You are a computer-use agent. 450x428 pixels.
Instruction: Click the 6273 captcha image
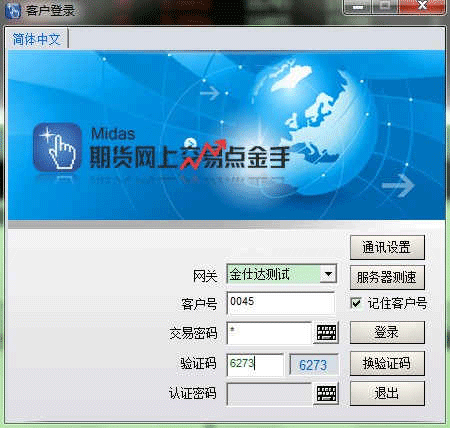(x=313, y=365)
